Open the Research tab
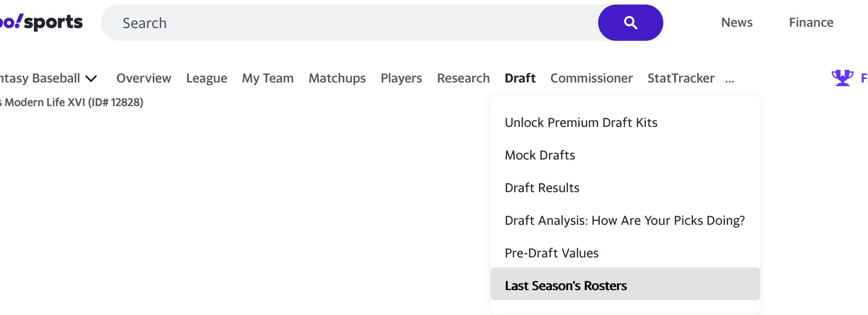The image size is (868, 315). tap(463, 78)
